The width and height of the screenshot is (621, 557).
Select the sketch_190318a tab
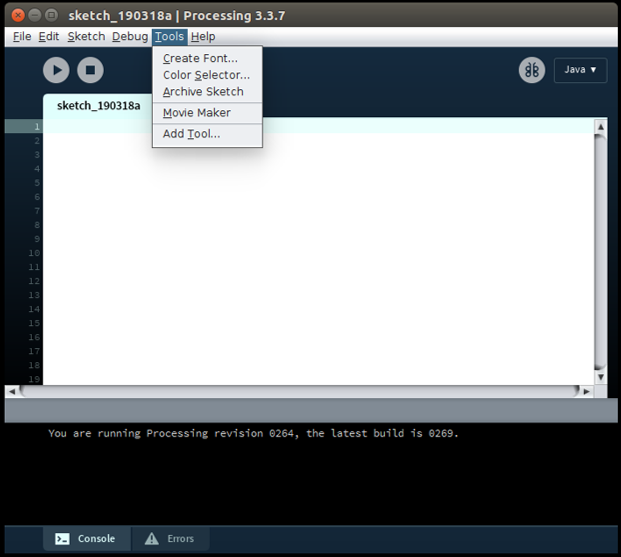tap(98, 105)
